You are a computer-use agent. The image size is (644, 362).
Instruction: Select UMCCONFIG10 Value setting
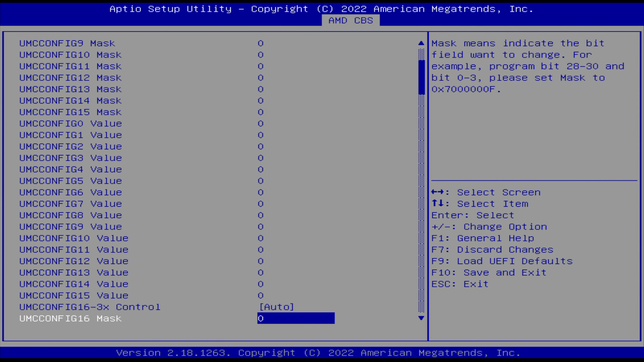pyautogui.click(x=74, y=238)
